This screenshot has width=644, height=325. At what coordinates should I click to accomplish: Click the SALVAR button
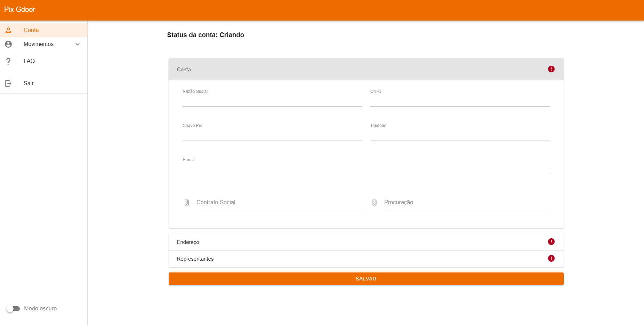[x=366, y=279]
